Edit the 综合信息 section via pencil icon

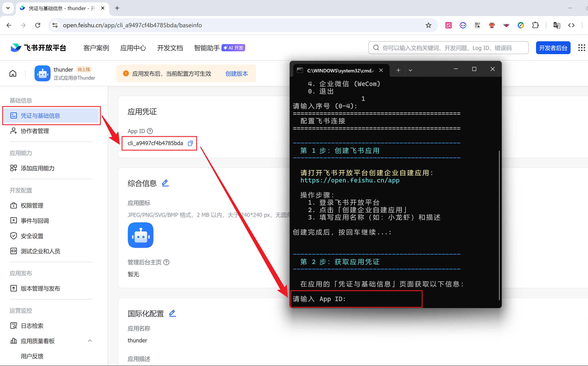point(165,183)
